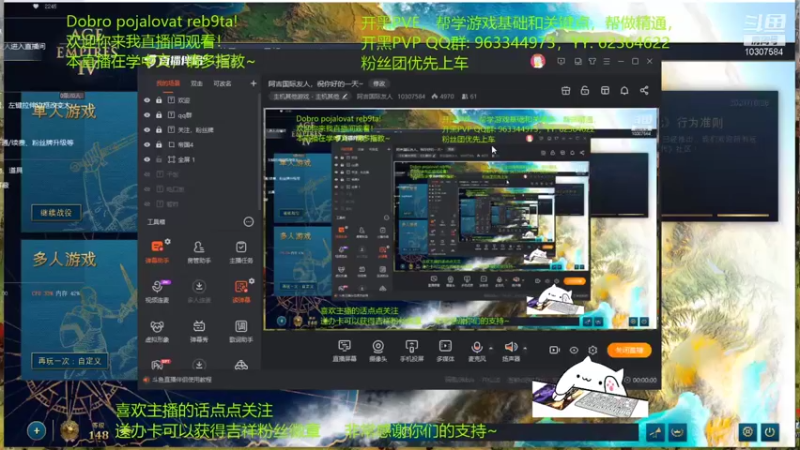This screenshot has width=800, height=450.
Task: Unlock the qq群 source with its padlock
Action: [x=159, y=115]
